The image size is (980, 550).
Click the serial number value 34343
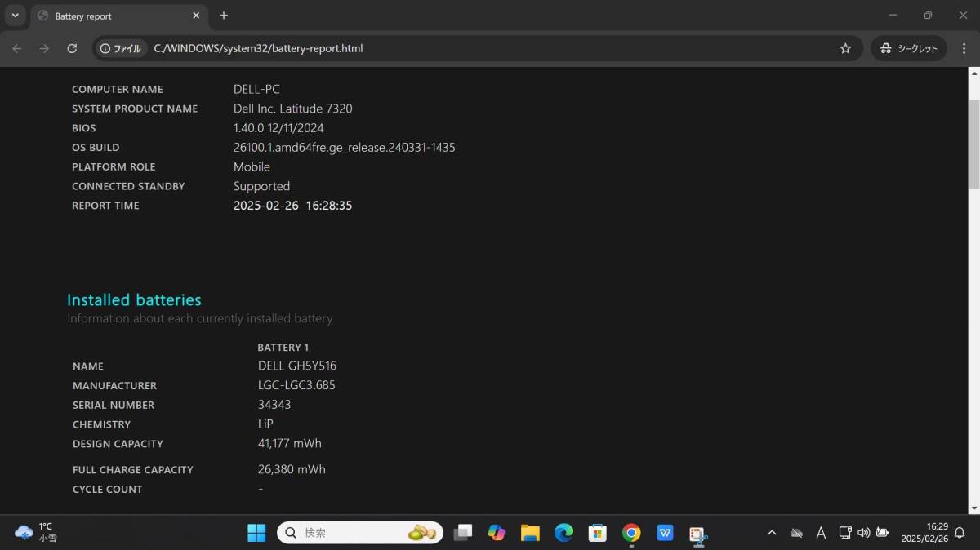[274, 405]
